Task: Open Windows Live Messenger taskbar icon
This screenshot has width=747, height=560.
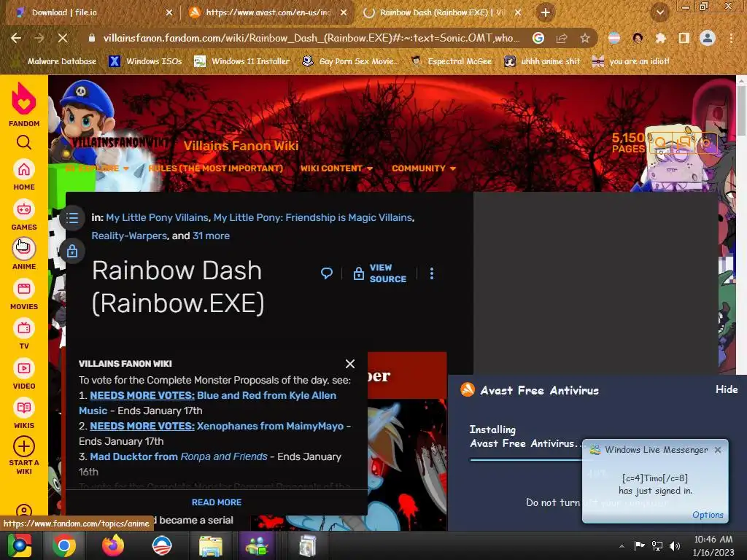Action: pyautogui.click(x=258, y=545)
